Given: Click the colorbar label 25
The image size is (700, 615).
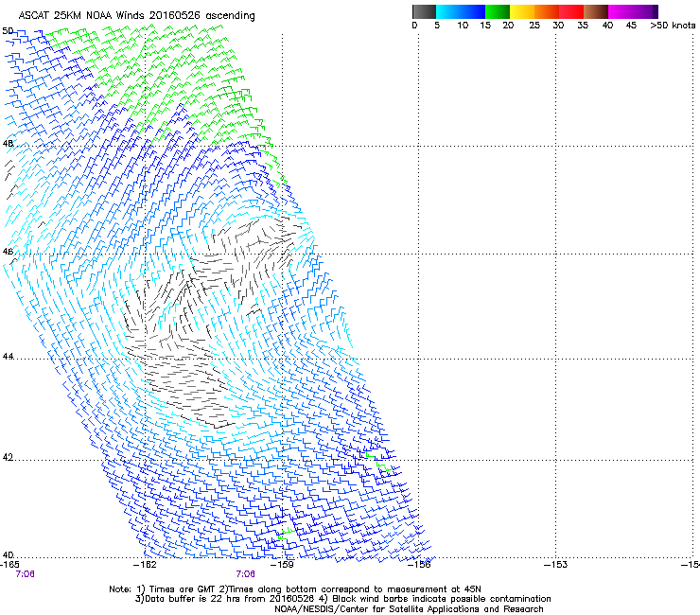Looking at the screenshot, I should click(x=534, y=26).
